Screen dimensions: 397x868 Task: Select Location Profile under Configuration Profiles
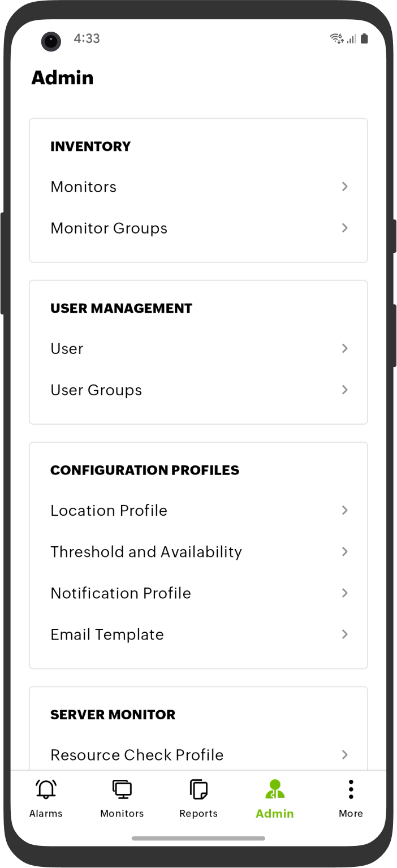198,510
